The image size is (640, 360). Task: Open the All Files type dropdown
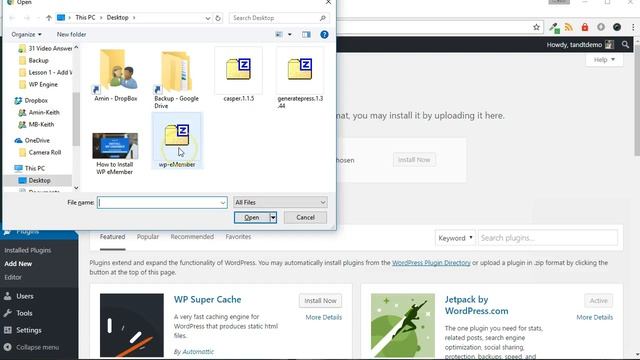click(280, 202)
